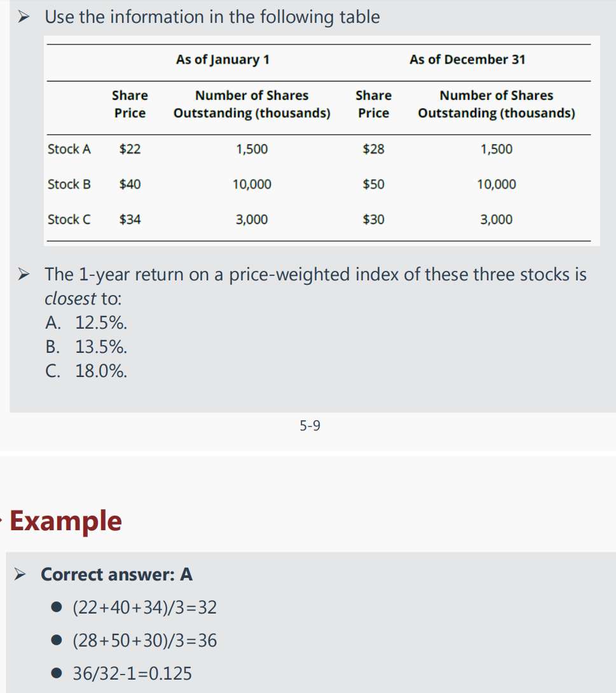Click Stock A's $22 January share price
616x693 pixels.
[130, 149]
